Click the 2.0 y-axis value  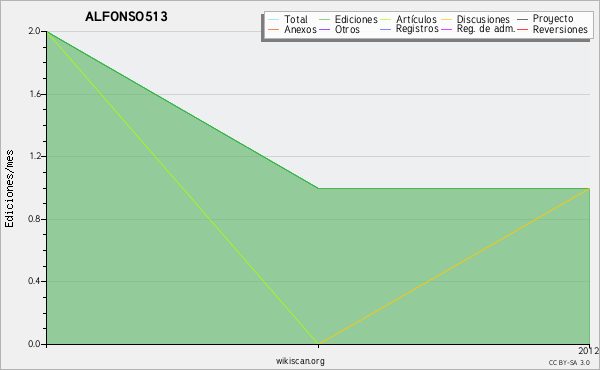(x=34, y=31)
